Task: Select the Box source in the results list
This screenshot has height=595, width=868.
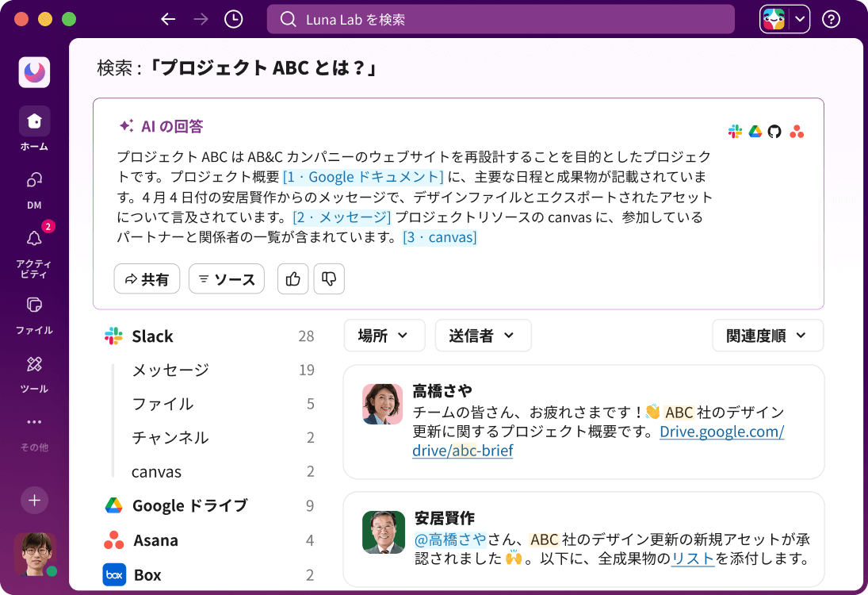Action: point(147,574)
